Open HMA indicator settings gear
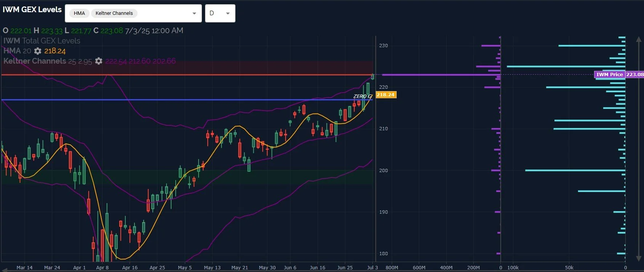644x272 pixels. point(38,51)
